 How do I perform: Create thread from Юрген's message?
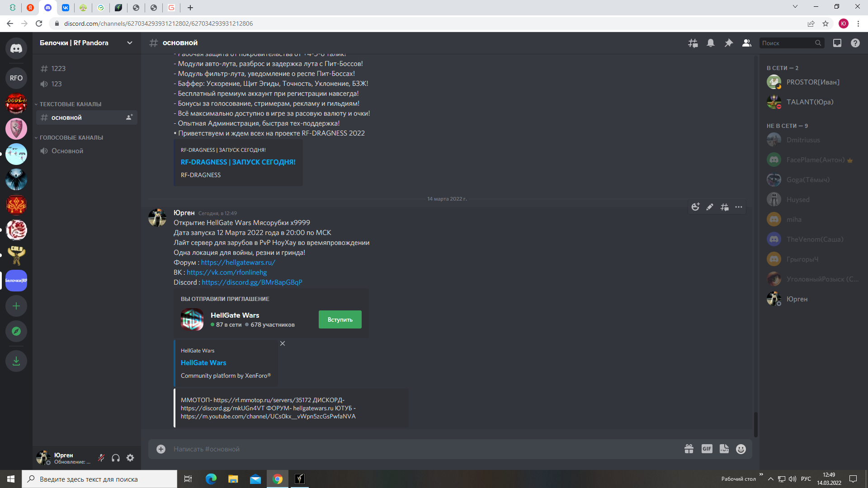724,207
